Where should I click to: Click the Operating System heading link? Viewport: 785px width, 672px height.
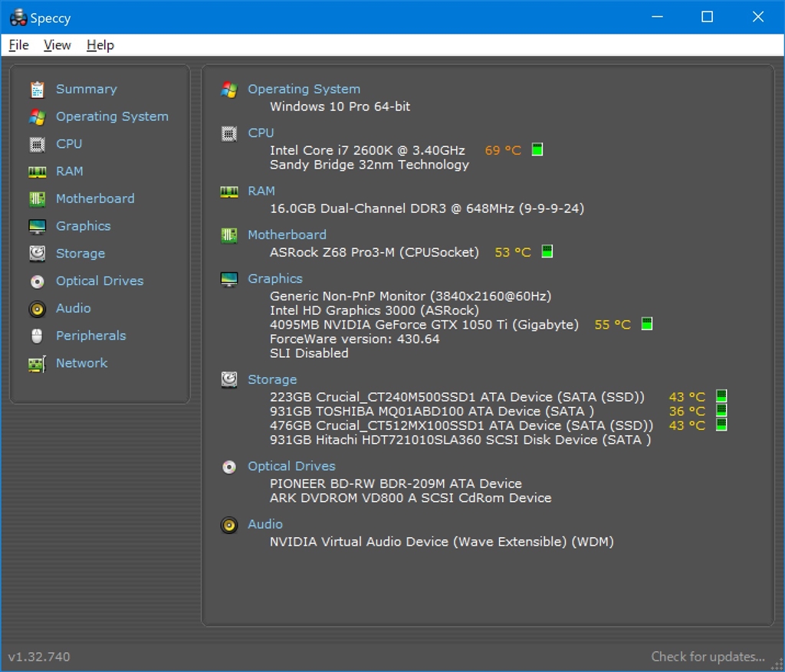(x=304, y=89)
